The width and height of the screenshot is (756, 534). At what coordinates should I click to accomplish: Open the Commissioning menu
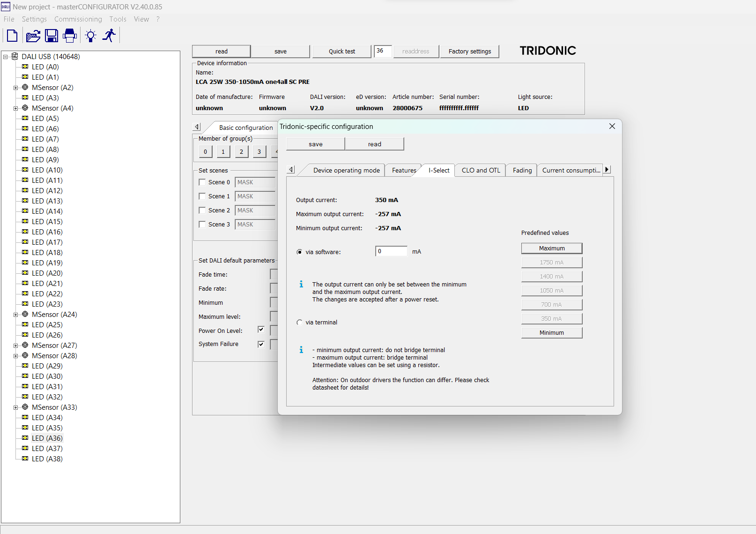click(x=78, y=19)
